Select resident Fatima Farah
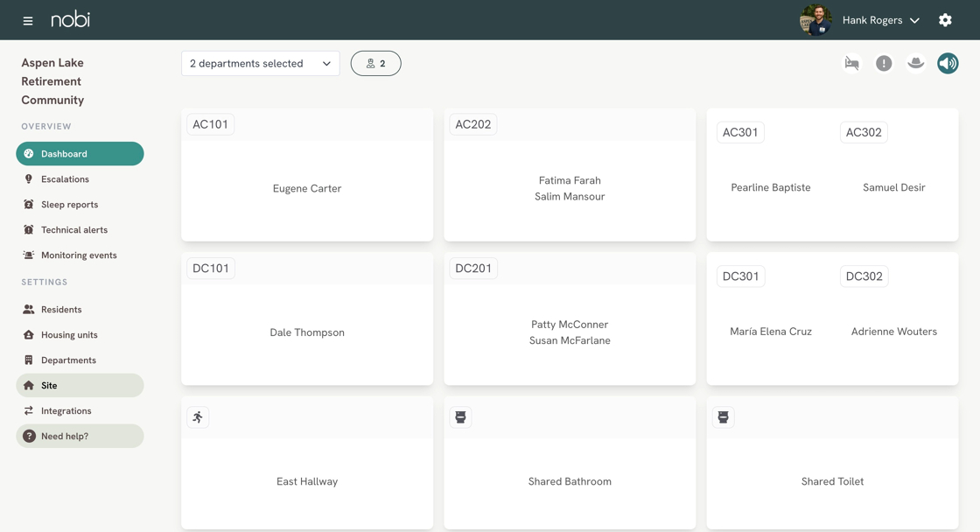Screen dimensions: 980x532 tap(570, 180)
